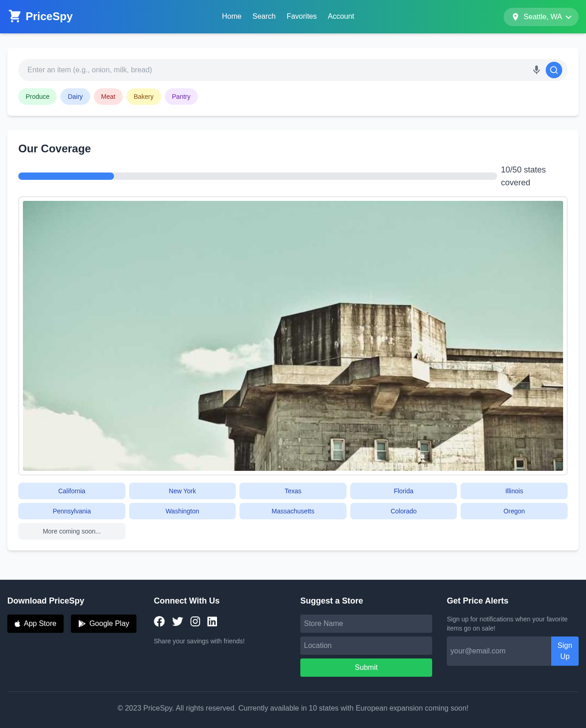Visit the Instagram icon in footer
Image resolution: width=586 pixels, height=728 pixels.
[195, 621]
